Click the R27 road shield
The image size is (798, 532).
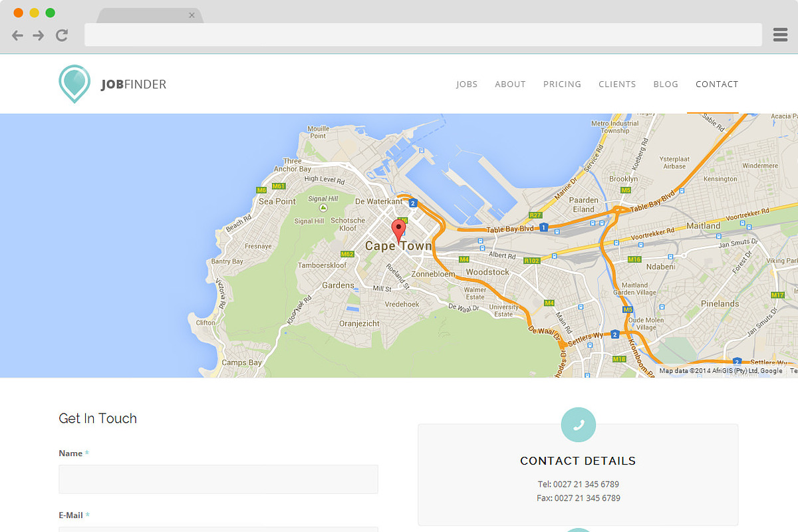pos(535,215)
